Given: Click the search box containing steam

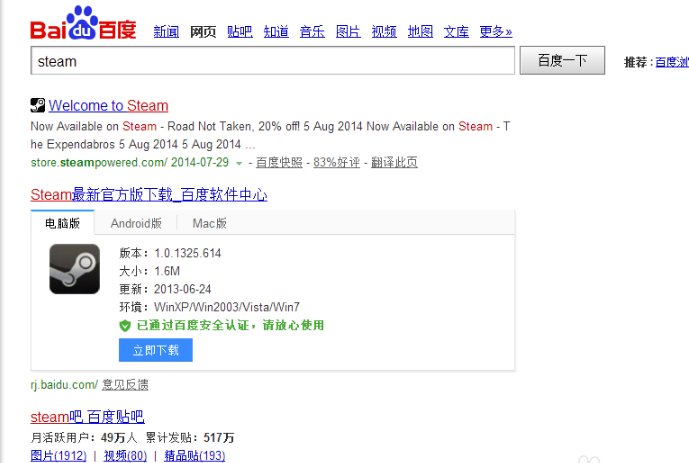Looking at the screenshot, I should pyautogui.click(x=272, y=61).
